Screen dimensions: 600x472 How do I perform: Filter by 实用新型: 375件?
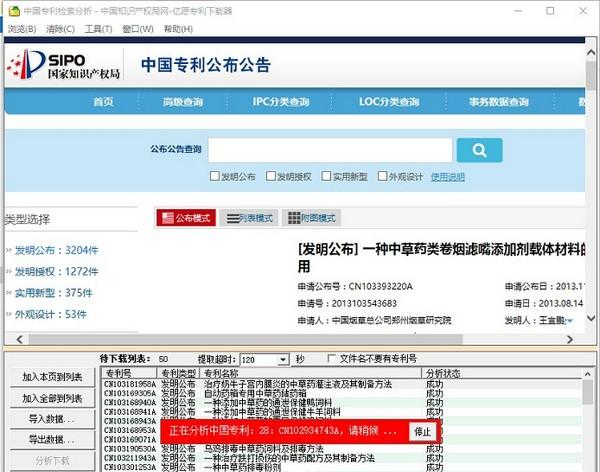point(54,293)
